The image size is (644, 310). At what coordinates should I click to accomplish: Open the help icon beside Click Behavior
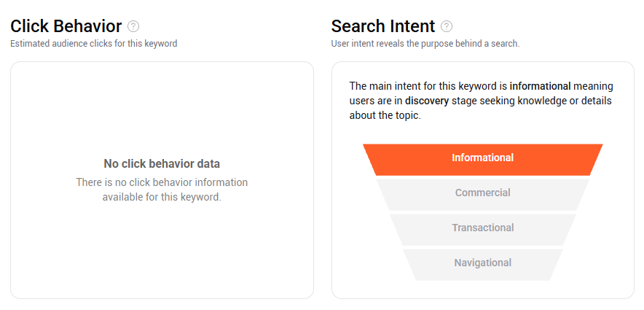[133, 27]
